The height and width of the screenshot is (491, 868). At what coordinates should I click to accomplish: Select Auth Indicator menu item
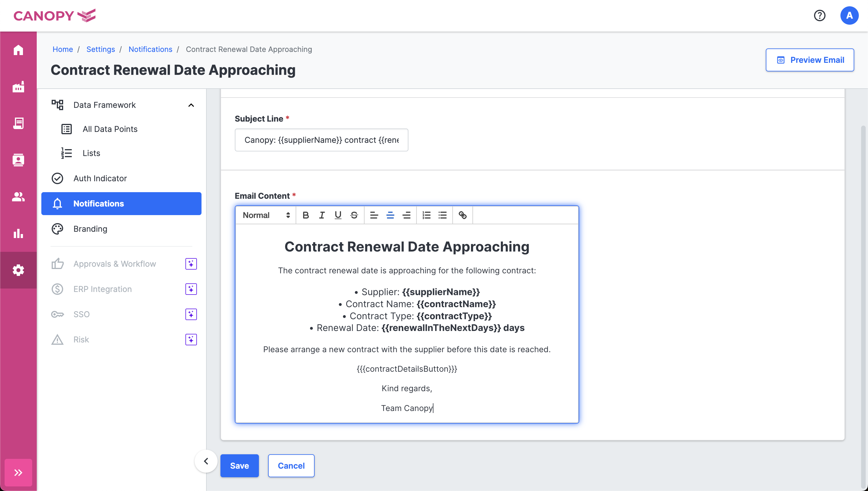click(x=100, y=178)
